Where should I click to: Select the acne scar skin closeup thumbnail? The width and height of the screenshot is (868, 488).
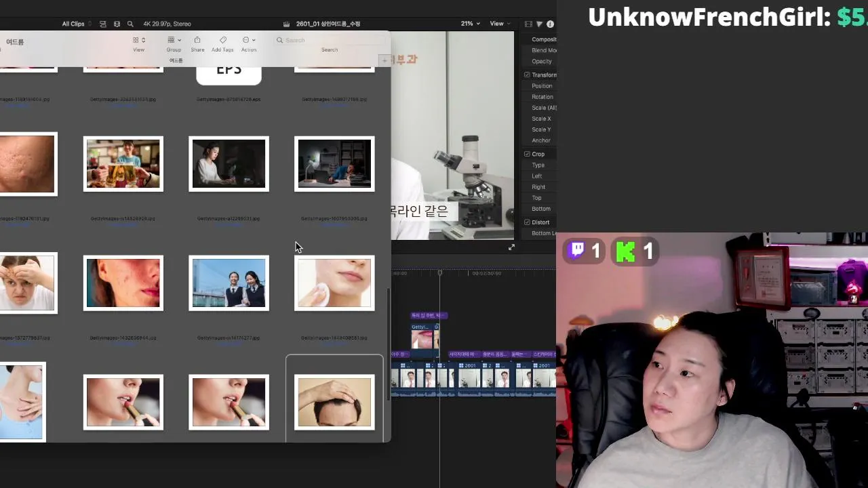pyautogui.click(x=27, y=164)
